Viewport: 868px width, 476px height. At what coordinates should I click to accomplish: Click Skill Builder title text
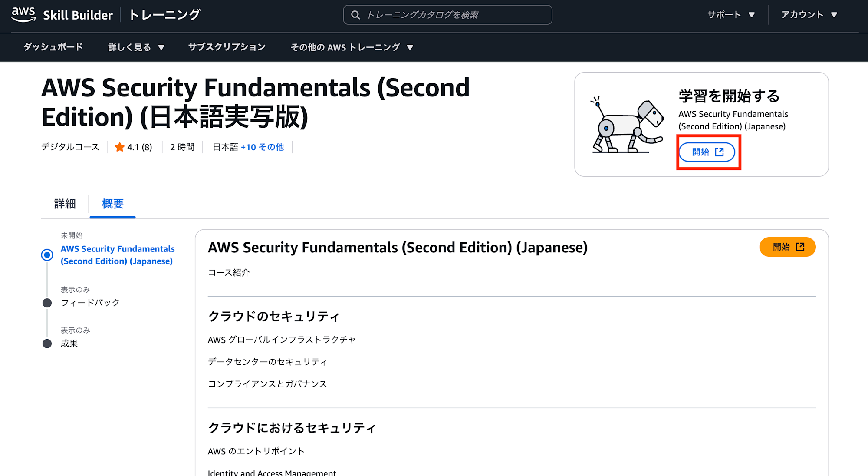(x=78, y=15)
